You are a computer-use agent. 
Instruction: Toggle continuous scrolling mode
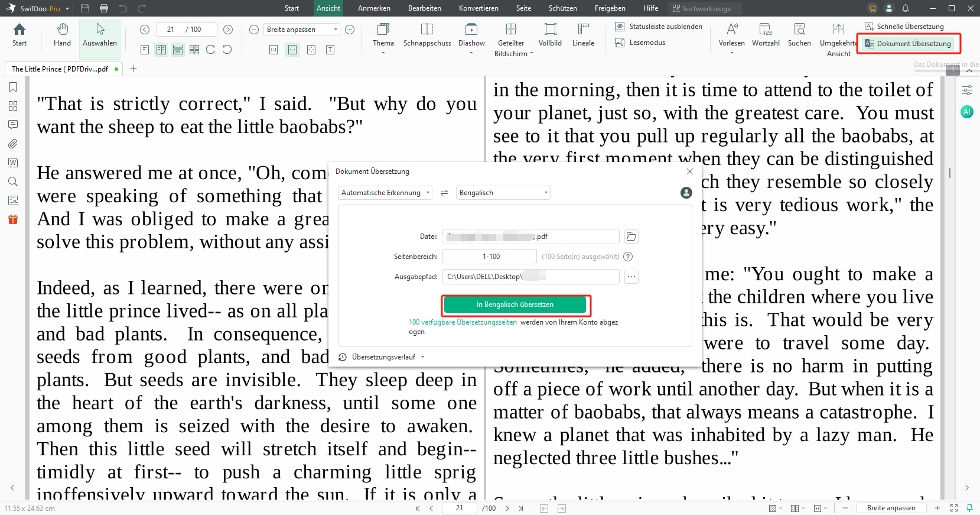click(178, 50)
